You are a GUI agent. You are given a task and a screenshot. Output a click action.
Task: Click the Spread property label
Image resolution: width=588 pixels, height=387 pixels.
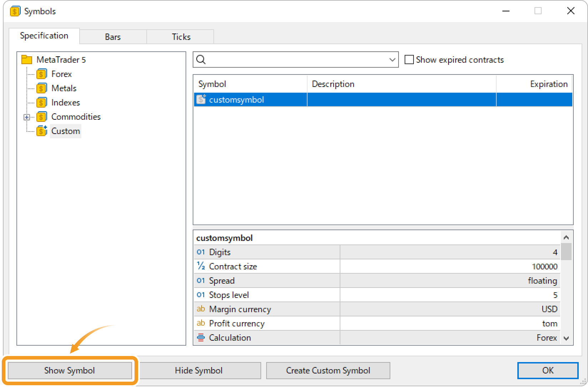point(222,281)
